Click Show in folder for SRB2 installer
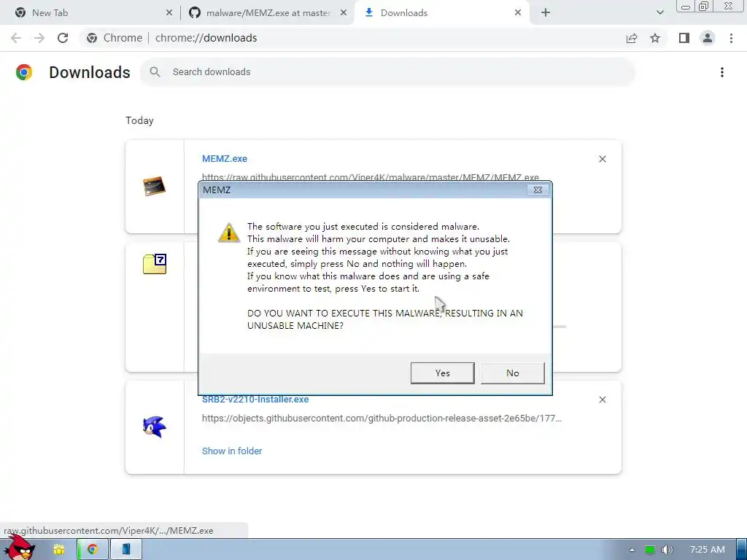Viewport: 747px width, 560px height. (232, 451)
